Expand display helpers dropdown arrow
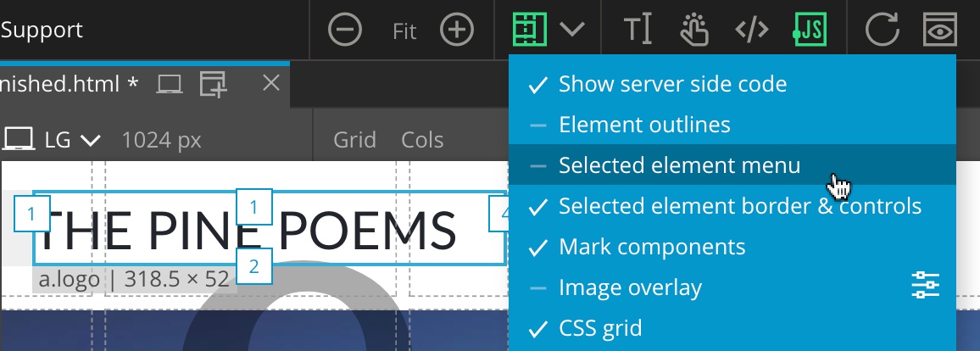The image size is (980, 351). pos(572,30)
